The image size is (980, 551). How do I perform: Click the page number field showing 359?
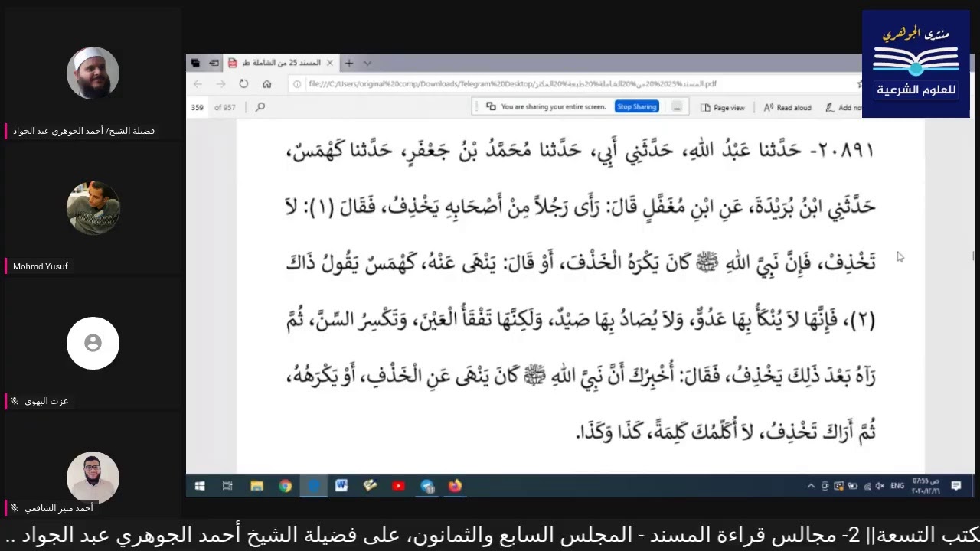click(x=198, y=108)
